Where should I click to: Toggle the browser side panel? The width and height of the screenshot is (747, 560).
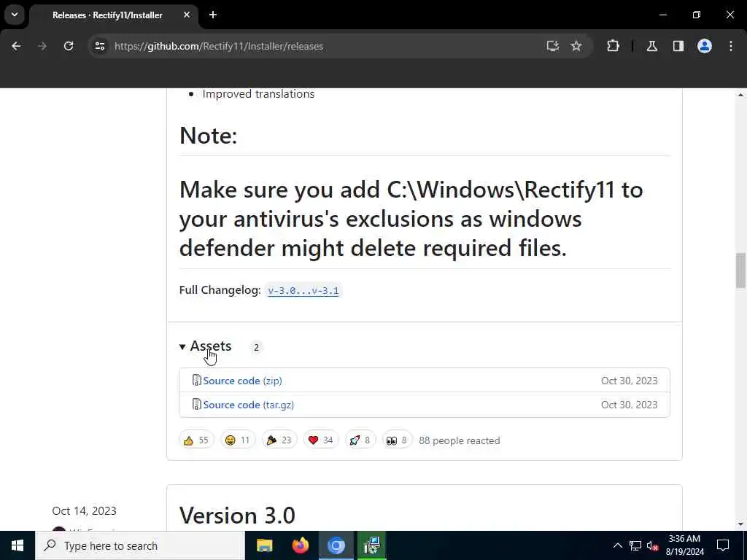(x=678, y=46)
